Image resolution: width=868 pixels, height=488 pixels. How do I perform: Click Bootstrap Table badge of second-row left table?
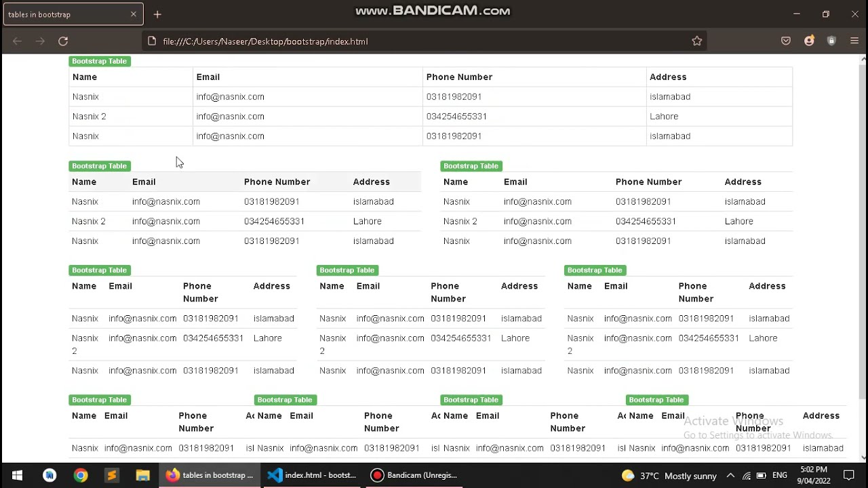pyautogui.click(x=99, y=166)
